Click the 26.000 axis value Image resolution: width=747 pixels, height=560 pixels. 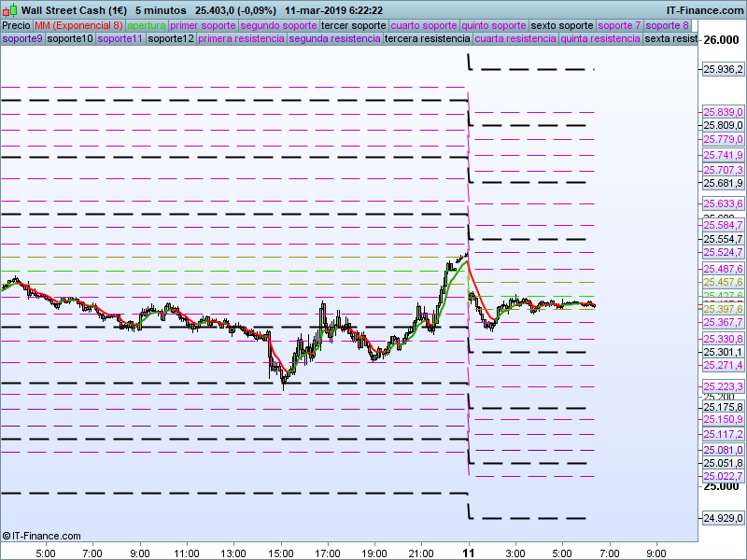[x=721, y=40]
